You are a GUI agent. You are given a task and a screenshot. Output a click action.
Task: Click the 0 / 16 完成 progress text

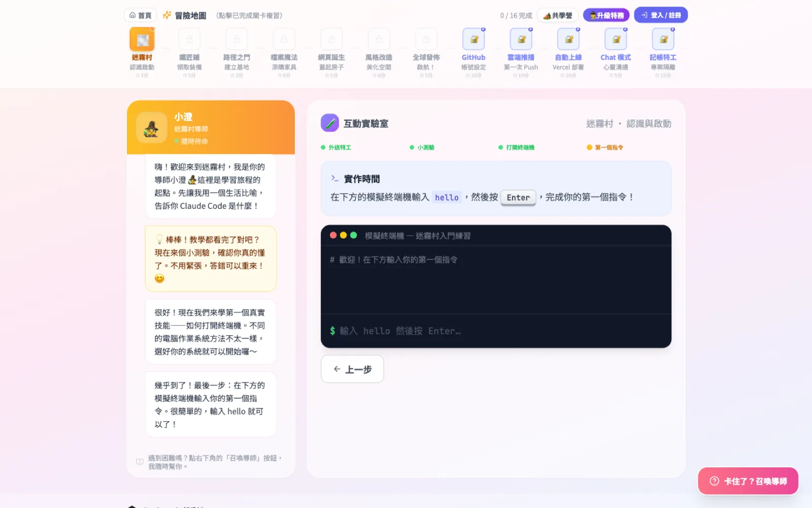coord(516,16)
